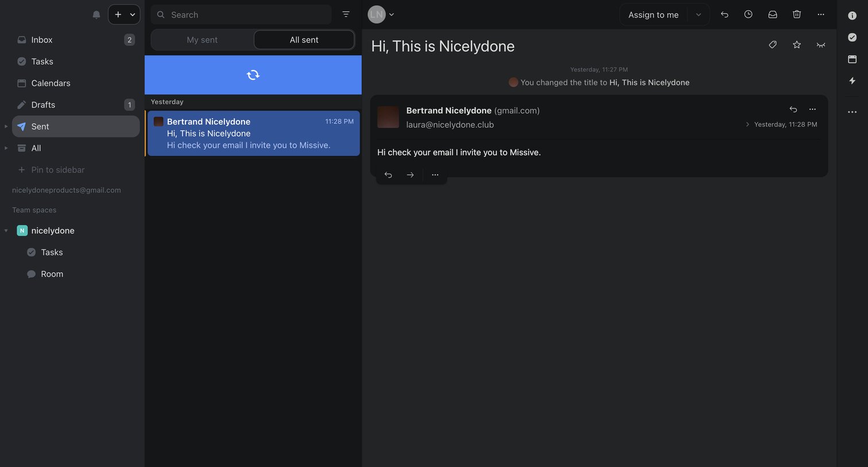Star the conversation
Viewport: 868px width, 467px height.
pos(797,45)
